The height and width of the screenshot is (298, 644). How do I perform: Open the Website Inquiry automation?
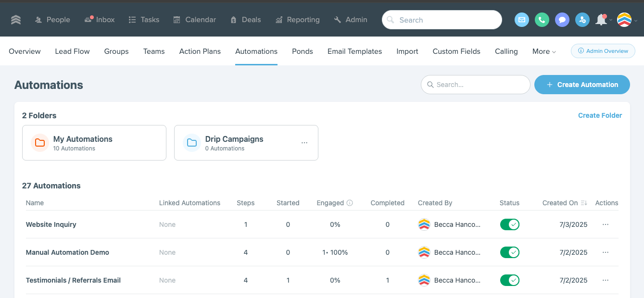pos(51,224)
